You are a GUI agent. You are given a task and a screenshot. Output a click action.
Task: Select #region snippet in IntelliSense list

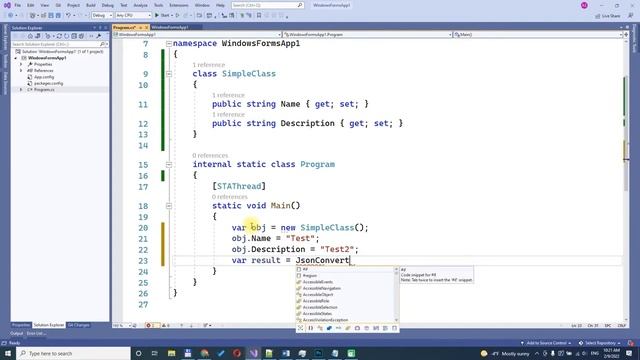(345, 276)
